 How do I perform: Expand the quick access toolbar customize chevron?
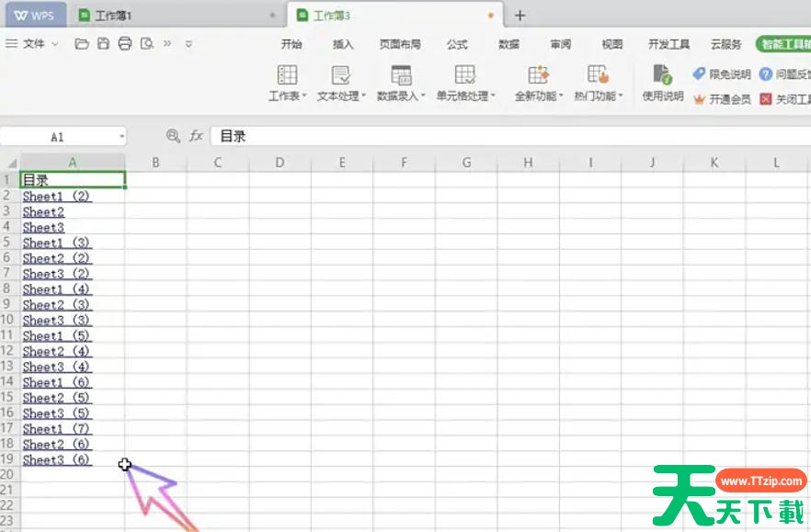click(x=190, y=43)
